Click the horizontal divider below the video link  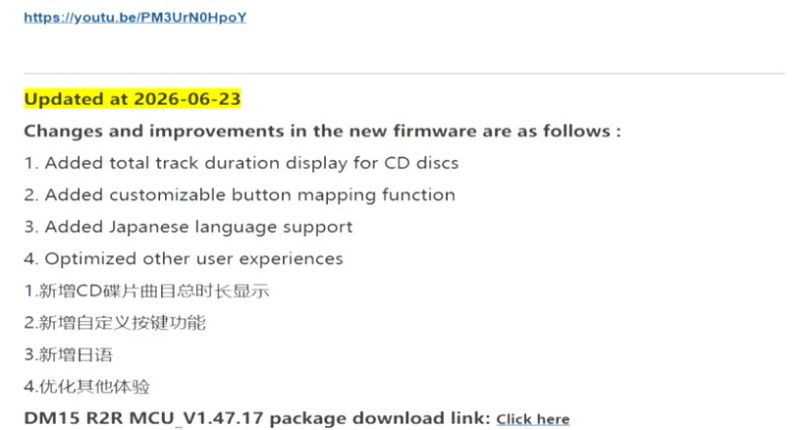(404, 73)
